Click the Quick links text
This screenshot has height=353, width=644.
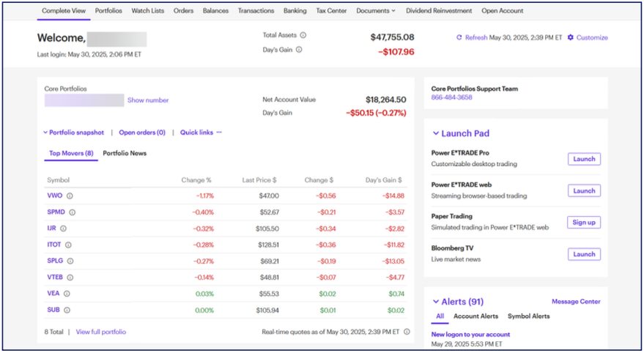(x=196, y=132)
